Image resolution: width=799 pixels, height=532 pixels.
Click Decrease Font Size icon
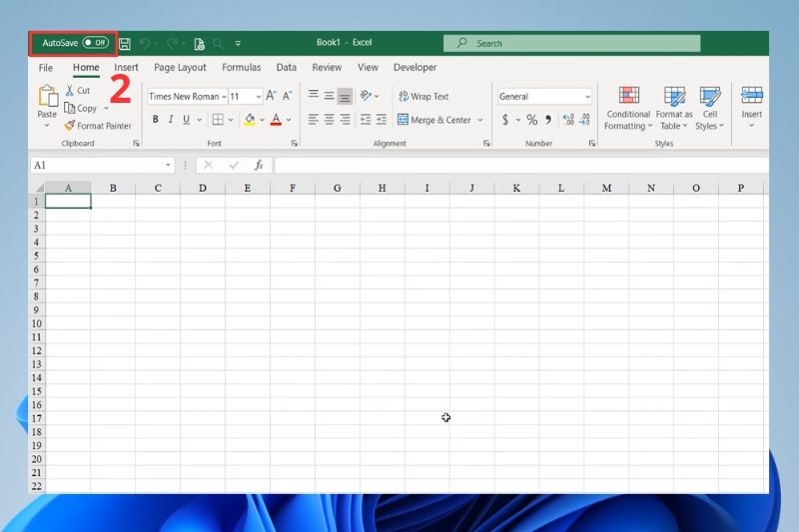point(288,96)
